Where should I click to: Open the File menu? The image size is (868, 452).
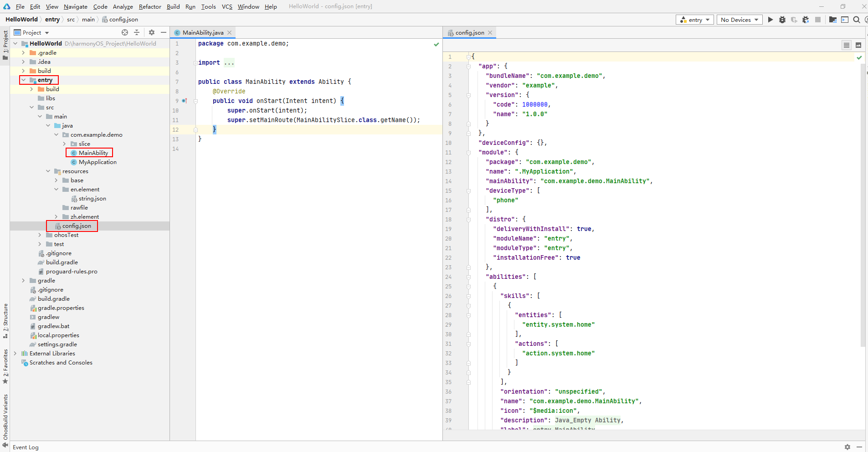(20, 6)
